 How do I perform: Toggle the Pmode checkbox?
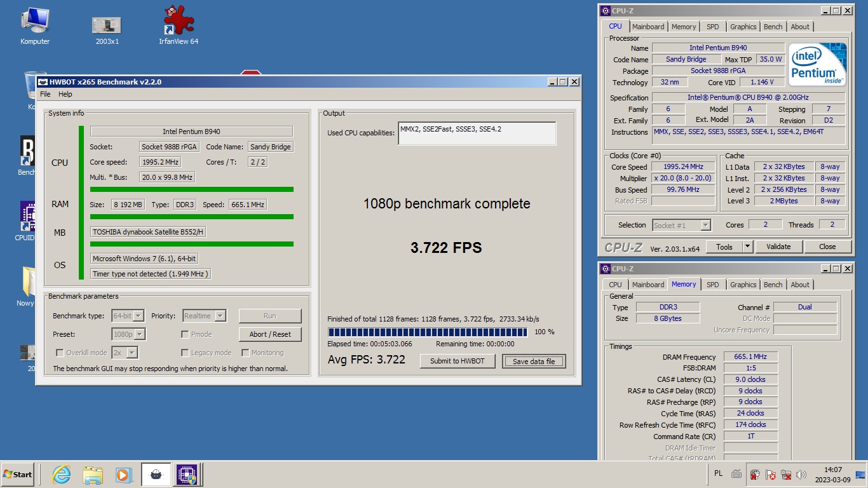pyautogui.click(x=185, y=334)
